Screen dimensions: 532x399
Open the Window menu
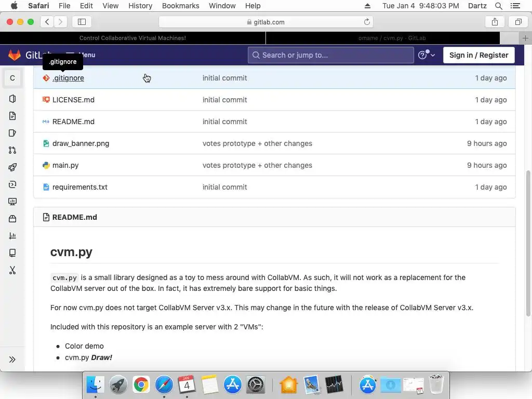click(222, 6)
